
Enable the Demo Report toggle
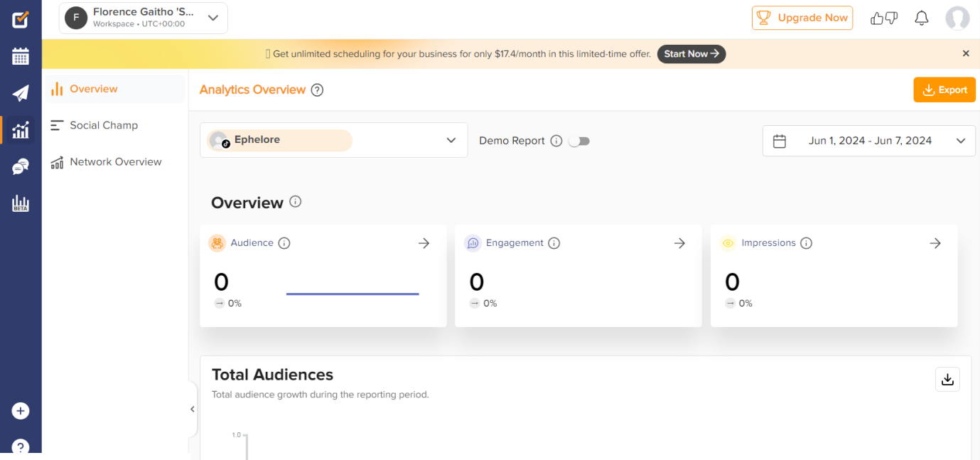[x=579, y=141]
